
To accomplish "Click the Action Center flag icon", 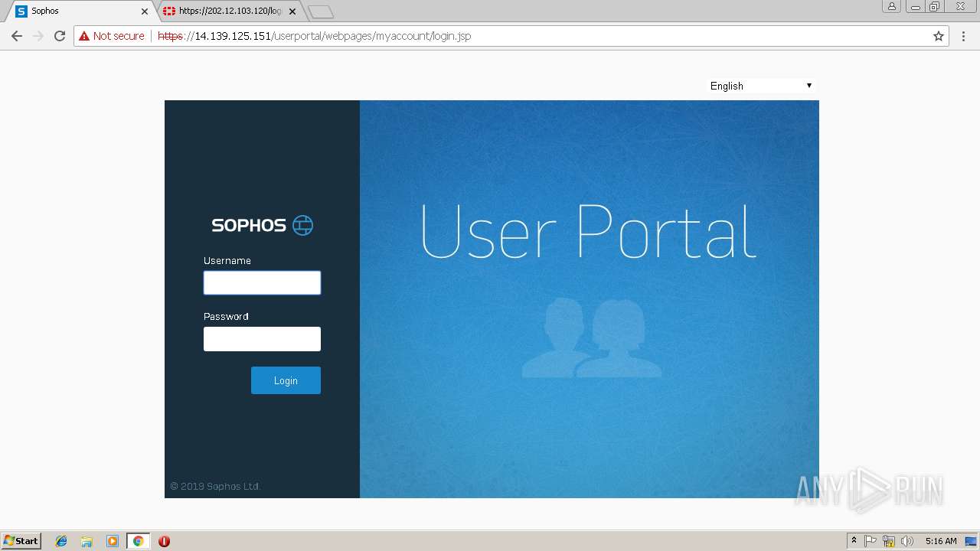I will [871, 541].
